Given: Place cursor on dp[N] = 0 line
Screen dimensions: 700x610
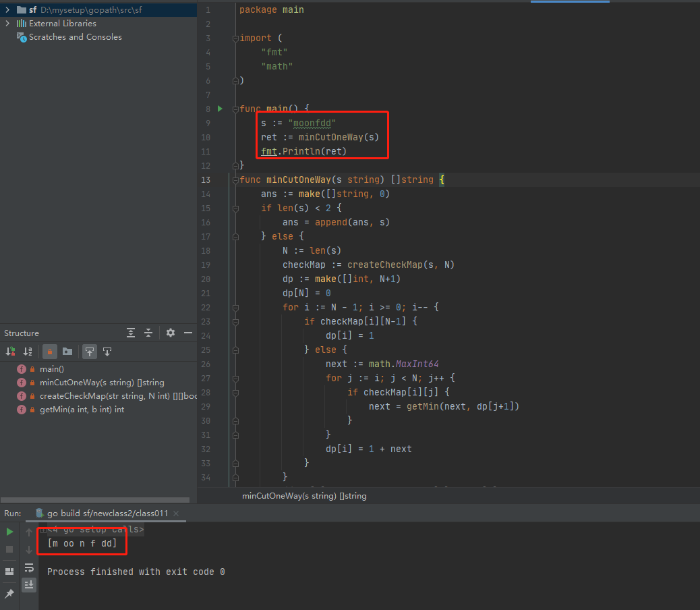Looking at the screenshot, I should click(x=306, y=293).
